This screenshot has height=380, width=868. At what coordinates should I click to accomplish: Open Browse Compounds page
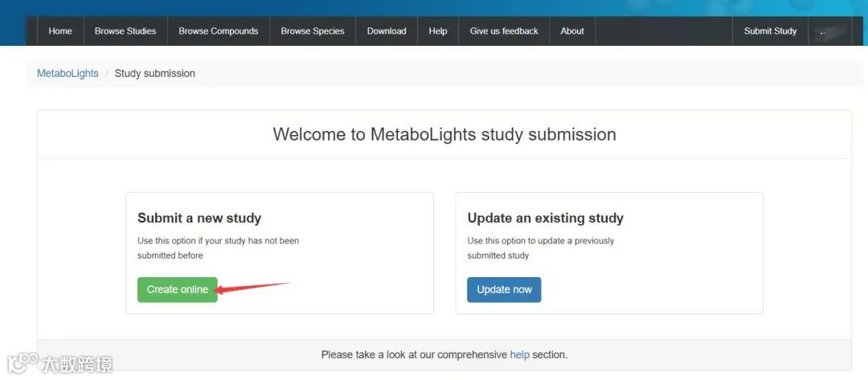coord(219,31)
